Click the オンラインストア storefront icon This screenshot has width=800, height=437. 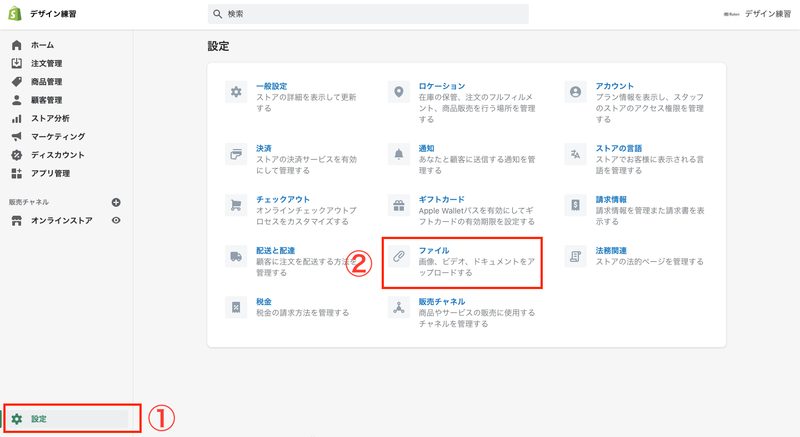coord(16,221)
